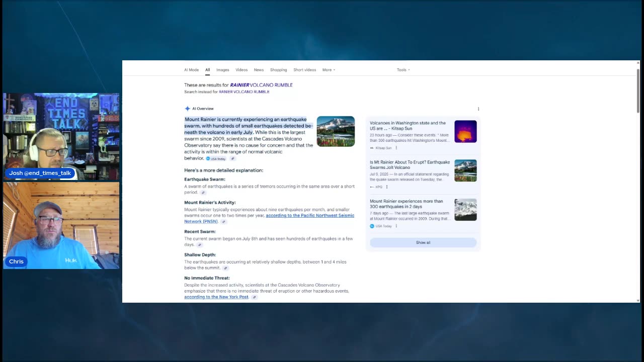Open the Tools dropdown
The width and height of the screenshot is (644, 362).
click(x=403, y=70)
